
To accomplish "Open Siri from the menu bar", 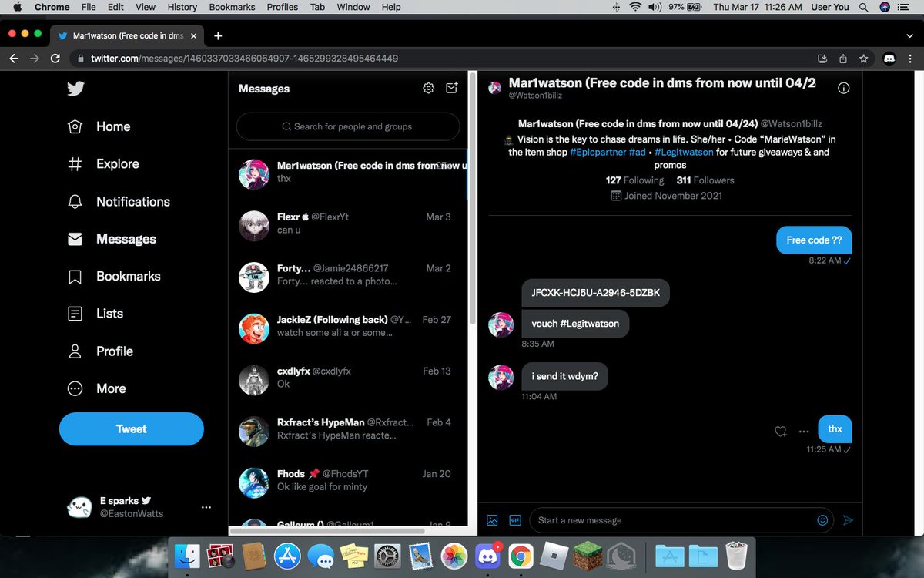I will 885,7.
